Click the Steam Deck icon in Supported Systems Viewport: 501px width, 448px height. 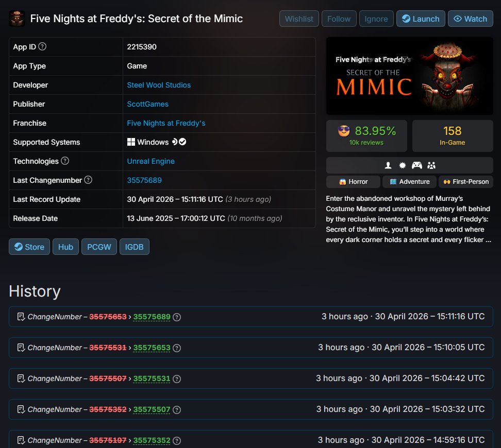tap(174, 142)
